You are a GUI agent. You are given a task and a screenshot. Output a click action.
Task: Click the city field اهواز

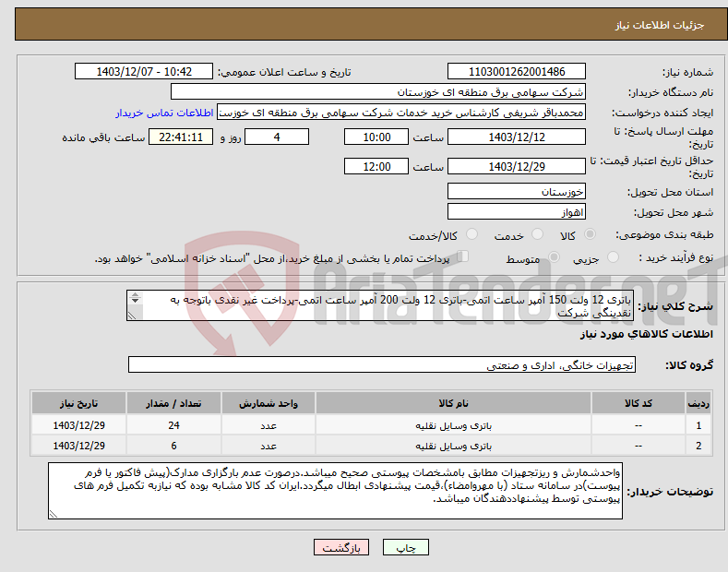pos(517,211)
